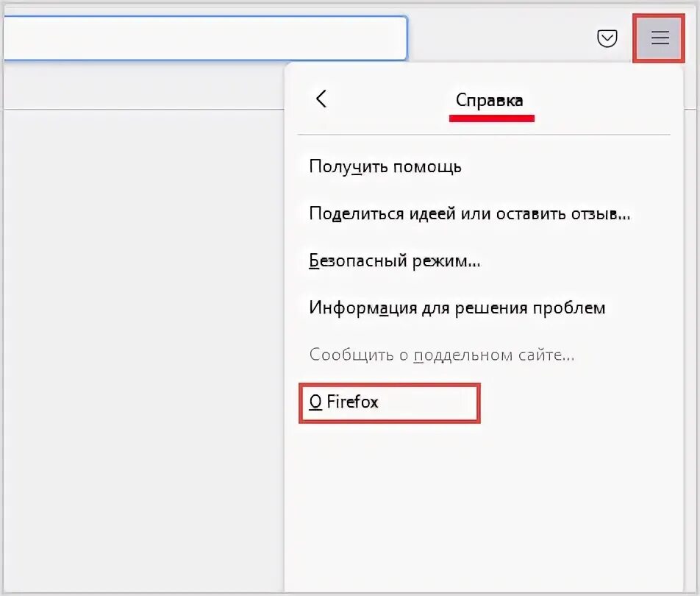The width and height of the screenshot is (700, 596).
Task: Select the О Firefox menu entry
Action: click(x=389, y=402)
